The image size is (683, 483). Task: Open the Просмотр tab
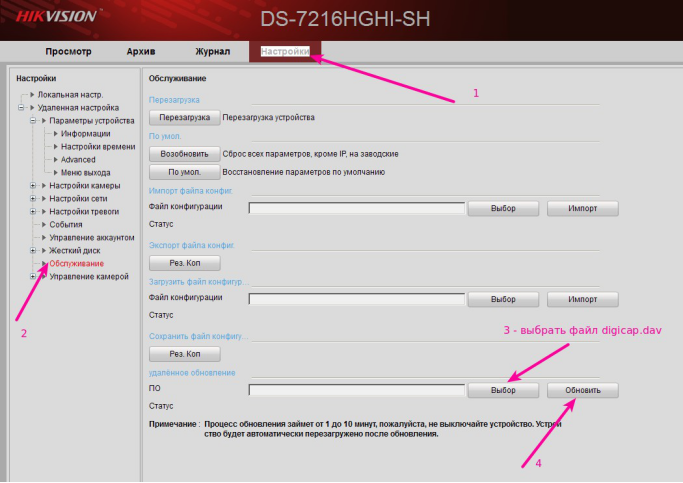[68, 51]
